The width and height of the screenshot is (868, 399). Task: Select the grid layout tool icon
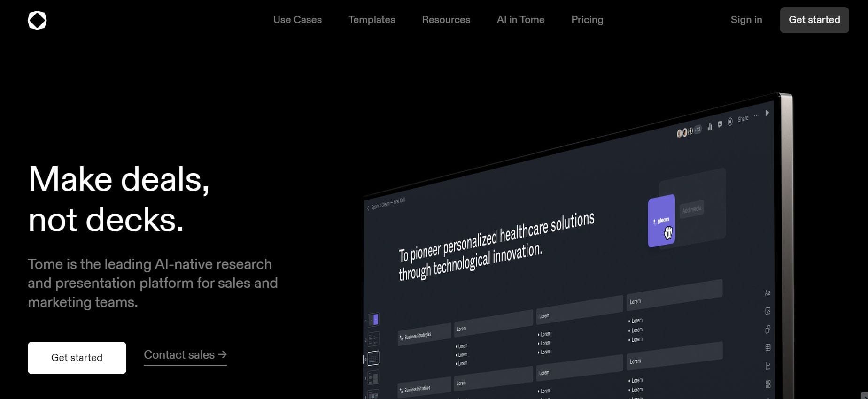point(767,384)
